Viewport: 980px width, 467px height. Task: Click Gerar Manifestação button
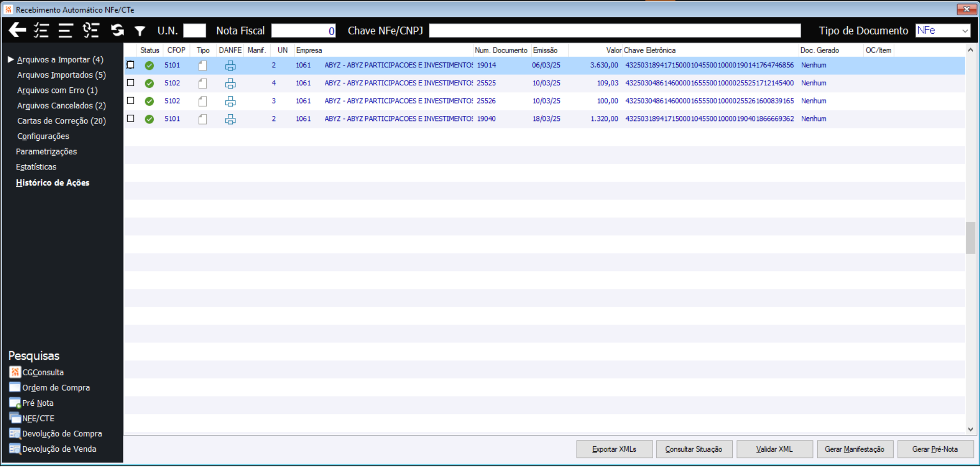coord(855,449)
